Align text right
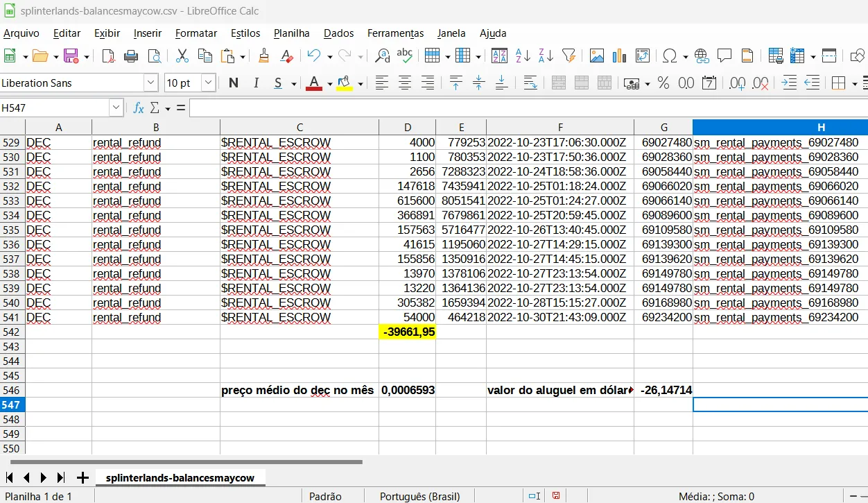The image size is (868, 503). click(x=428, y=83)
